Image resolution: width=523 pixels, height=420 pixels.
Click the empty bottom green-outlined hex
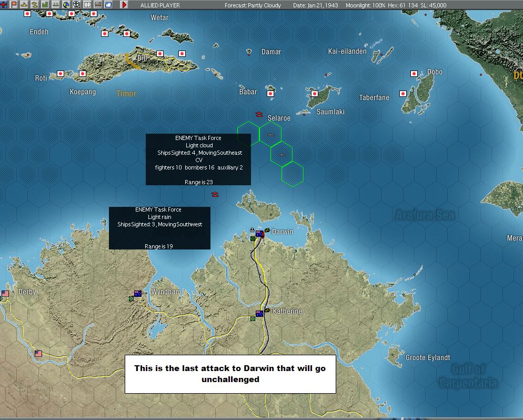point(293,174)
